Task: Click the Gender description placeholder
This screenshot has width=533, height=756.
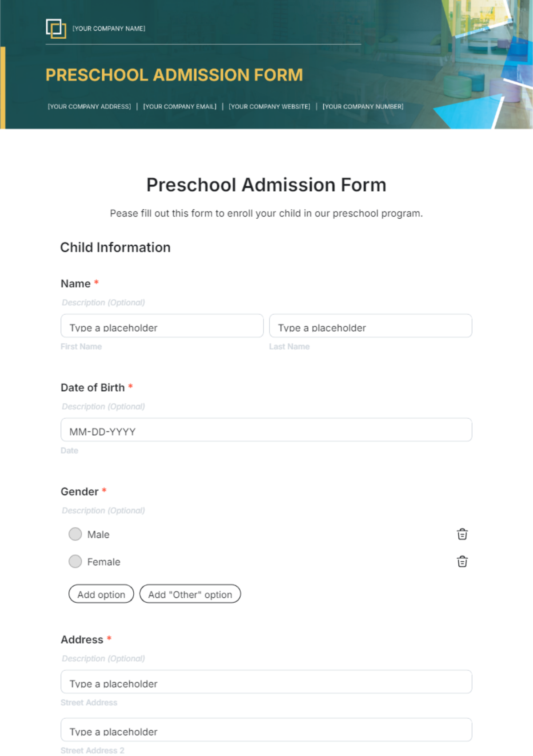Action: (x=103, y=510)
